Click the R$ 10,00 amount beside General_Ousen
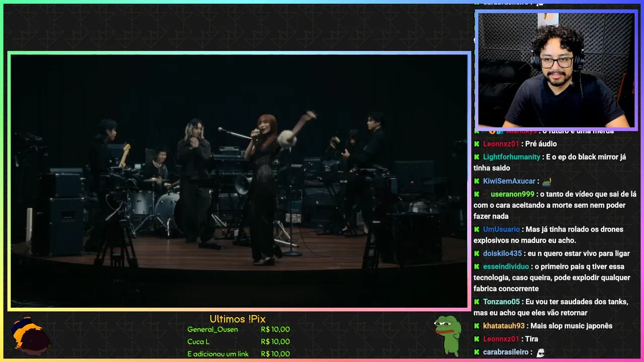The width and height of the screenshot is (644, 362). point(275,329)
